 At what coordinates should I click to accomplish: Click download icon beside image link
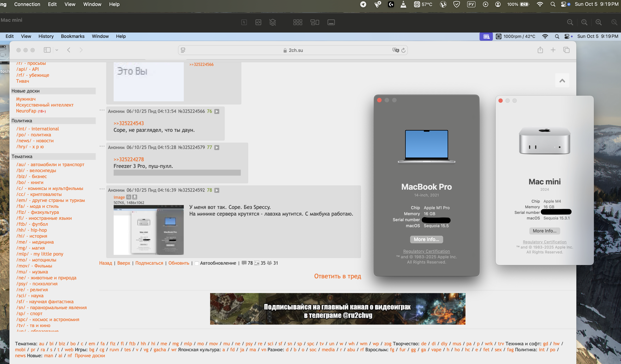(135, 197)
